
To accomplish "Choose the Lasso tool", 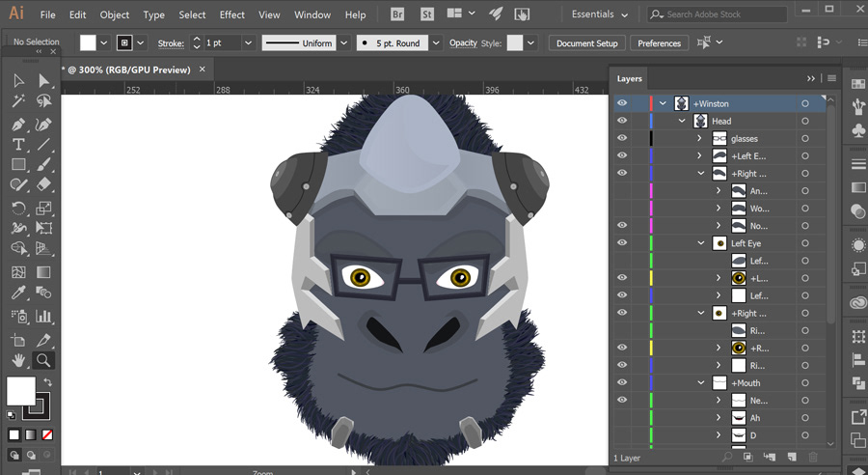I will pos(43,100).
